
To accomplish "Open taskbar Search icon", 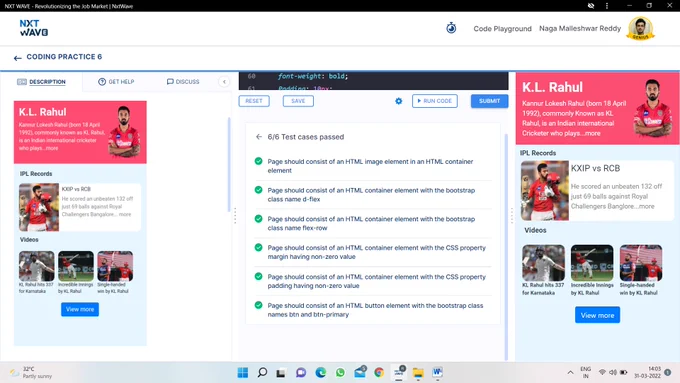I will [x=262, y=373].
